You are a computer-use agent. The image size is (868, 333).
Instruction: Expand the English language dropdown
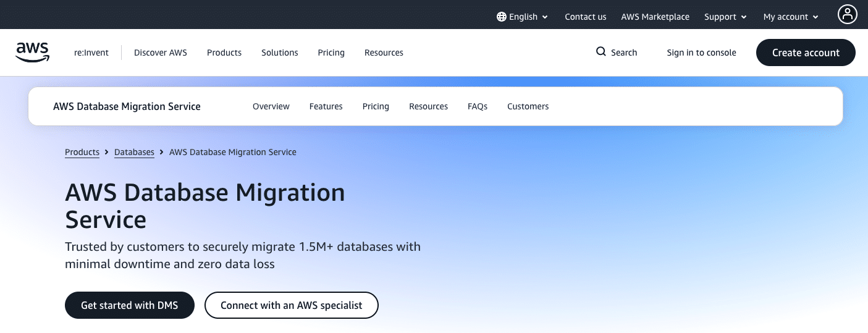pos(523,17)
